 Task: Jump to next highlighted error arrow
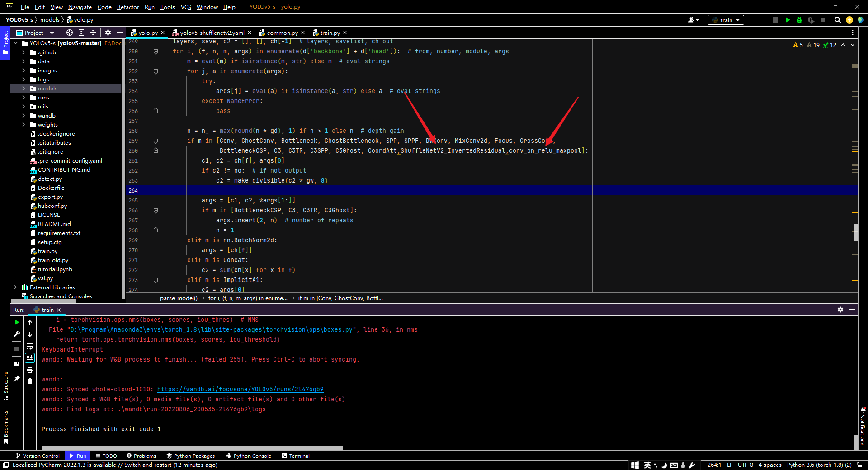click(853, 45)
